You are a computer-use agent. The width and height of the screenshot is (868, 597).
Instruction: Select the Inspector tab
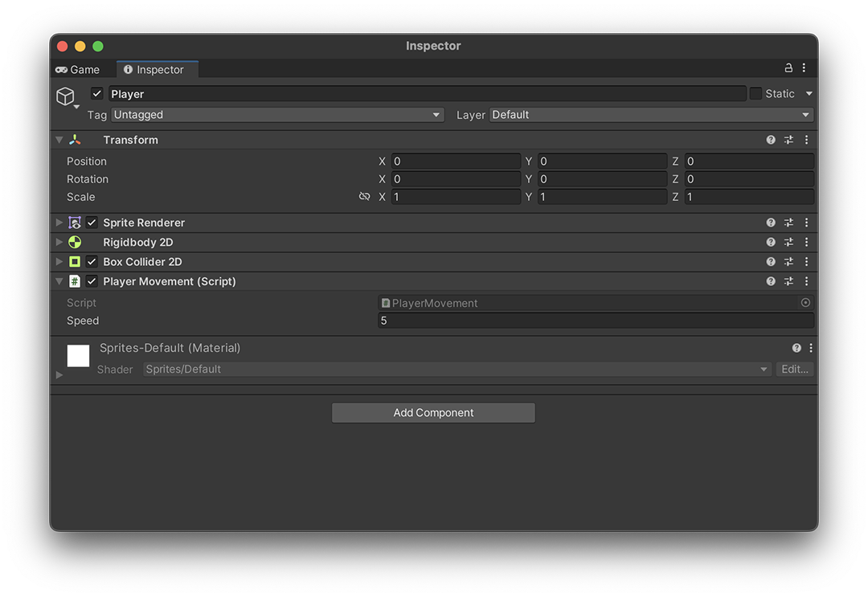pos(158,70)
